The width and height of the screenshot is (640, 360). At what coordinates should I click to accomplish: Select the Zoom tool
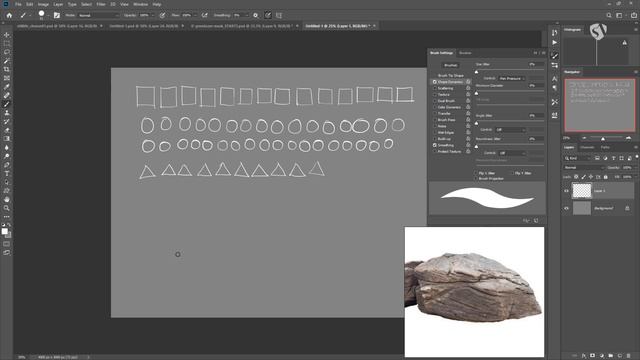[7, 208]
